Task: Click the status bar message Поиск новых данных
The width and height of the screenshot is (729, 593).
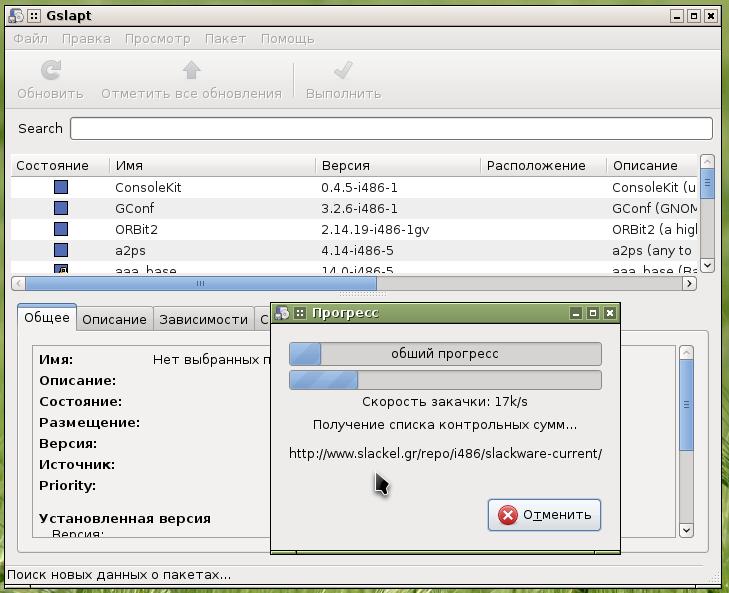Action: [119, 575]
